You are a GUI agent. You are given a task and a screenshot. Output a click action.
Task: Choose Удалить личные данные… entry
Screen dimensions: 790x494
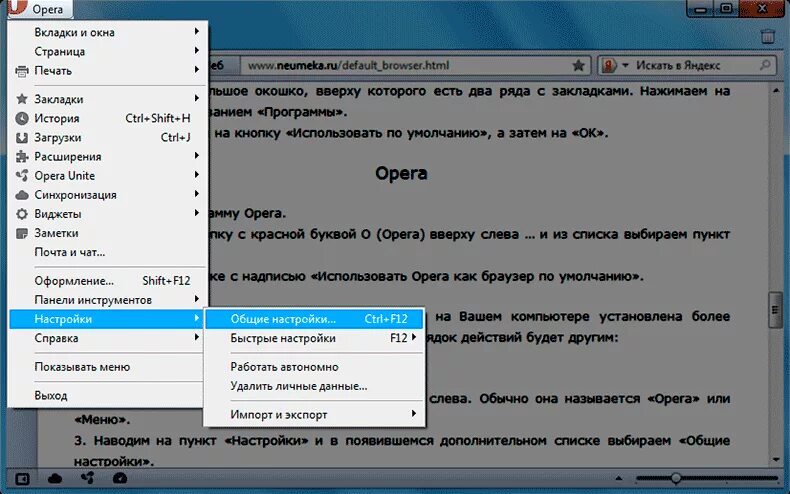[314, 386]
